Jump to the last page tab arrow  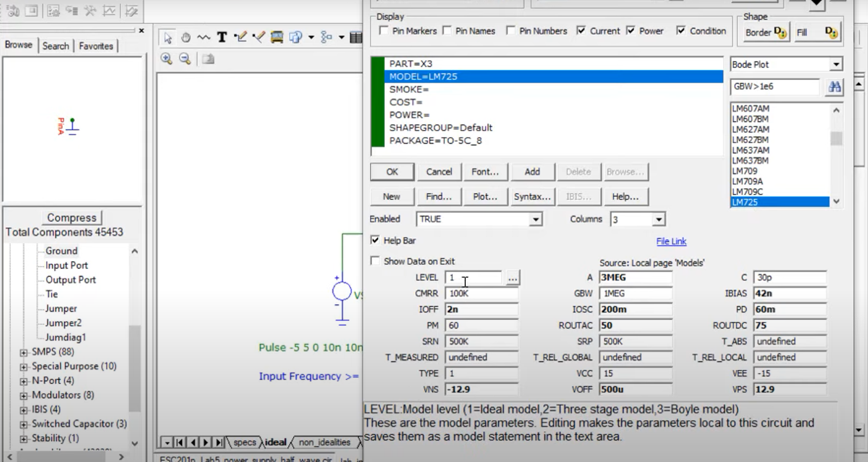pyautogui.click(x=219, y=443)
